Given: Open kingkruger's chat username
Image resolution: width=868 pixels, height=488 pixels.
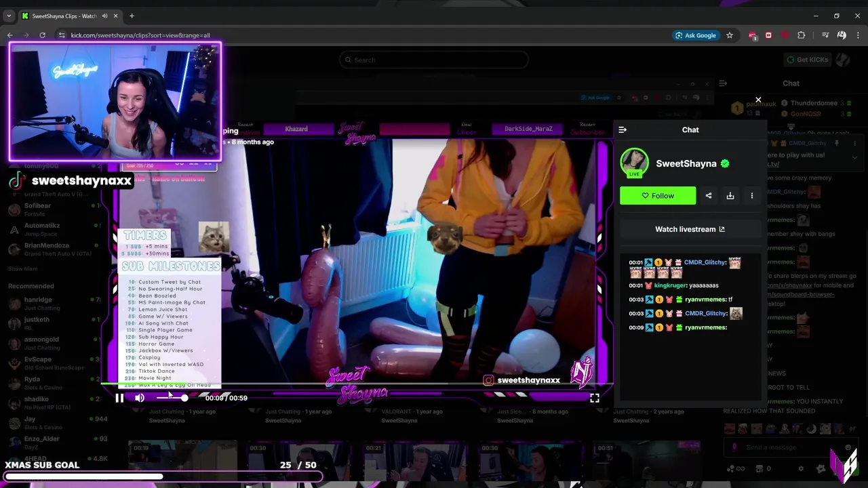Looking at the screenshot, I should [671, 285].
